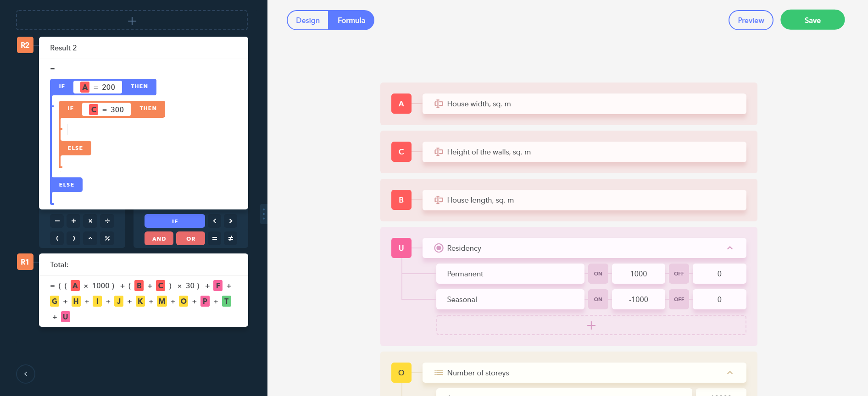Edit Seasonal ON value -1000
This screenshot has height=396, width=868.
(639, 299)
